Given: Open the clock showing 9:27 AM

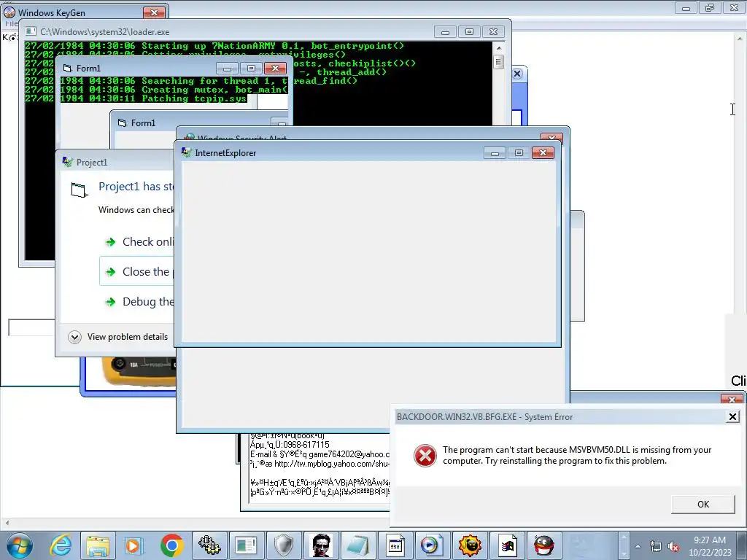Looking at the screenshot, I should pyautogui.click(x=710, y=545).
